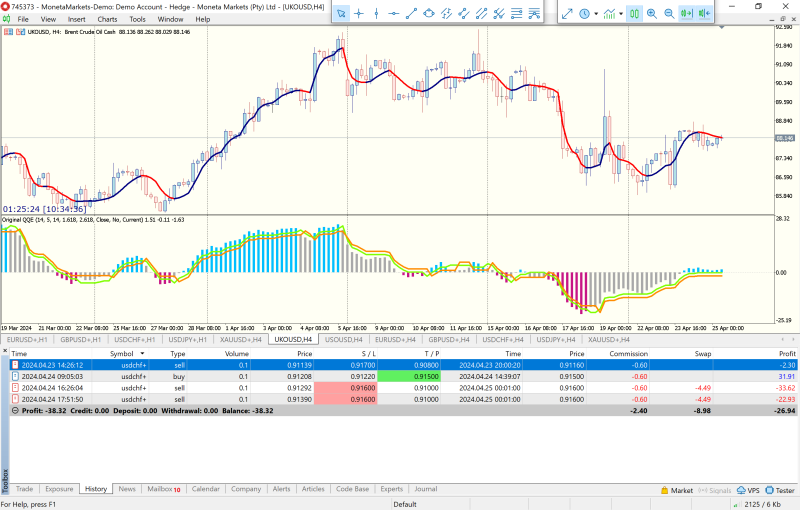Screen dimensions: 800x510
Task: Click the zoom out magnifier icon
Action: (x=668, y=13)
